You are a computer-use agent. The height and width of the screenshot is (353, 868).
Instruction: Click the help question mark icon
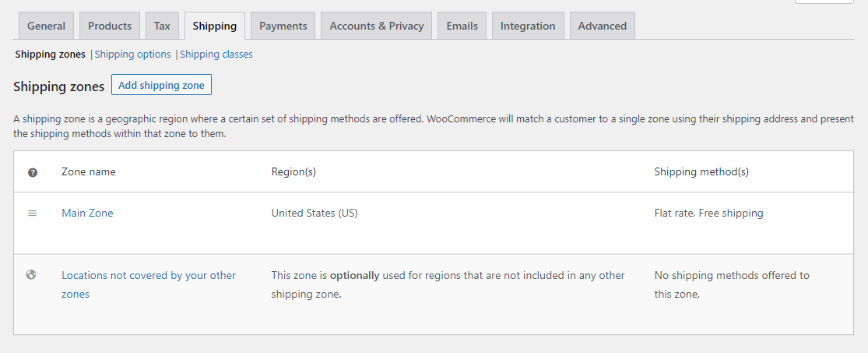point(33,172)
